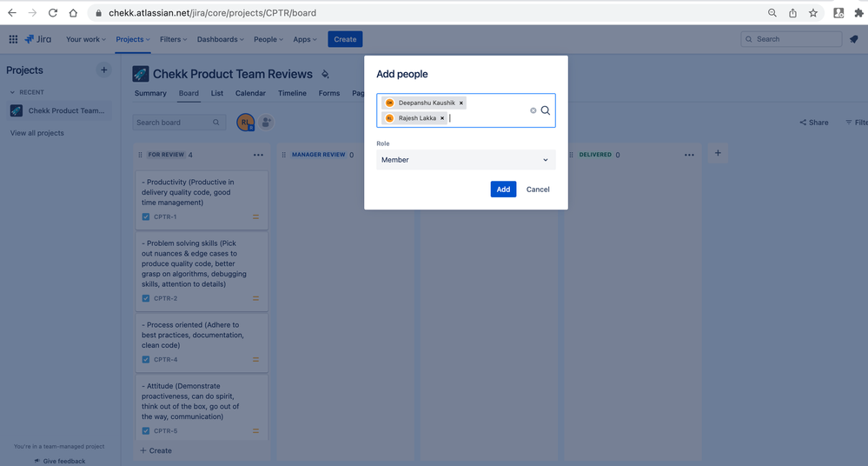Click the browser back arrow
Screen dimensions: 868x466
[x=12, y=13]
